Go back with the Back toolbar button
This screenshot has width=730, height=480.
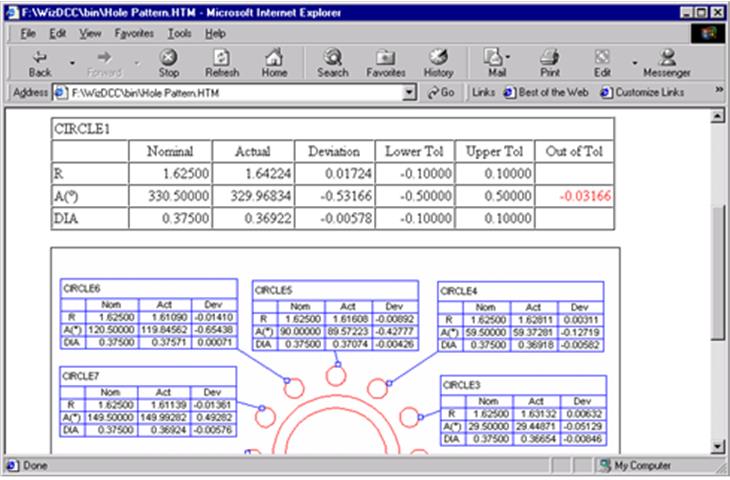coord(40,64)
